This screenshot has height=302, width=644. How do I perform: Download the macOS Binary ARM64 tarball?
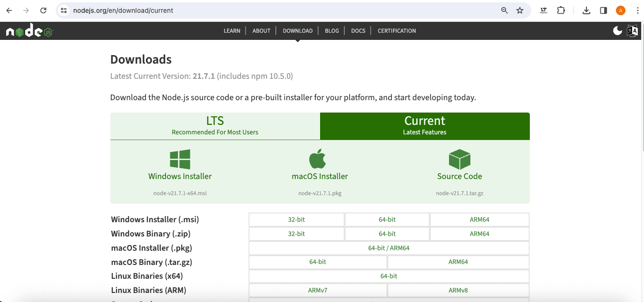(458, 262)
